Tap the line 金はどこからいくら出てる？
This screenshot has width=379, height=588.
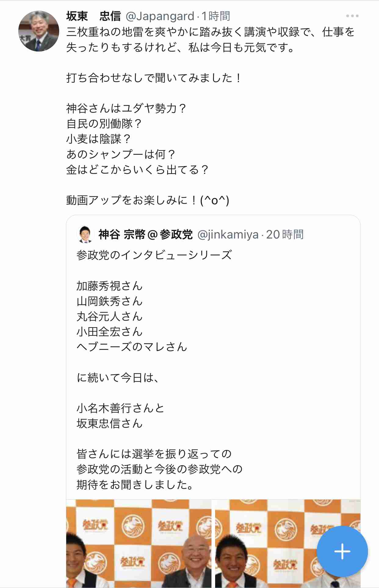coord(137,170)
